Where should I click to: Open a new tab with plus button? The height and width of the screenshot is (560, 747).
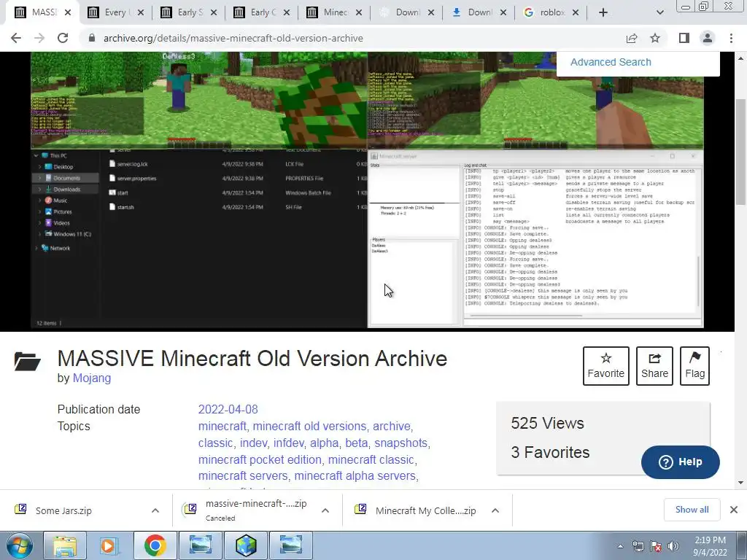coord(603,13)
